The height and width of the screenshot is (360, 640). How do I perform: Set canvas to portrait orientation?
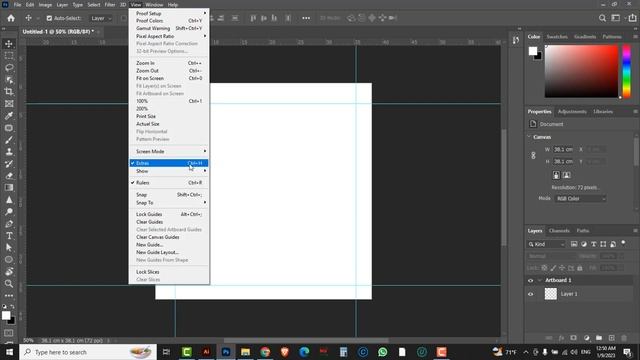[556, 175]
